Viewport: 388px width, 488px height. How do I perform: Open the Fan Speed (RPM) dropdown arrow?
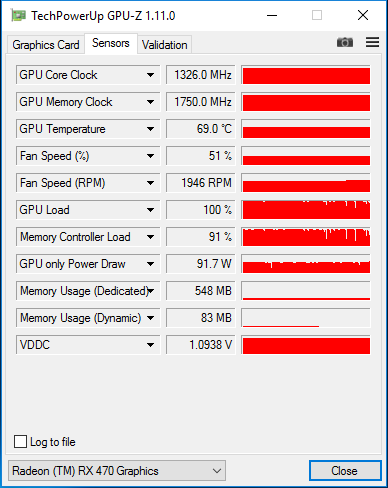pos(150,183)
